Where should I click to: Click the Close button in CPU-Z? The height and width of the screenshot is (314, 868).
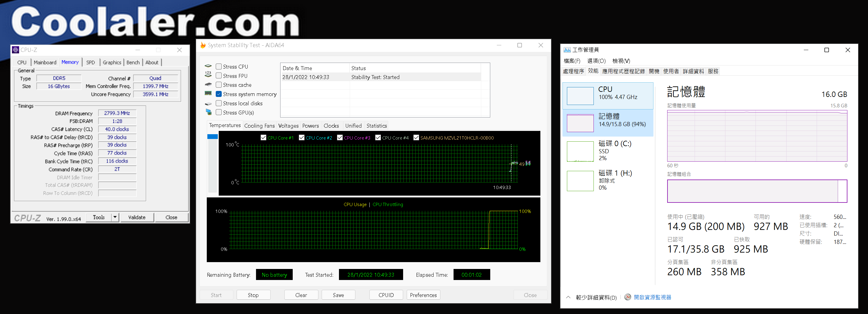(171, 217)
